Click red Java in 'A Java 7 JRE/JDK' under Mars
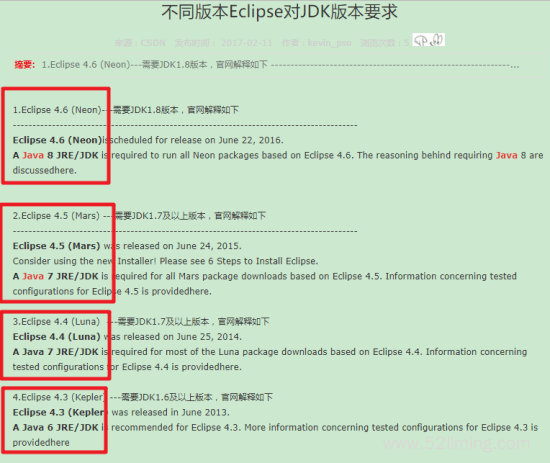The height and width of the screenshot is (463, 550). [x=33, y=276]
